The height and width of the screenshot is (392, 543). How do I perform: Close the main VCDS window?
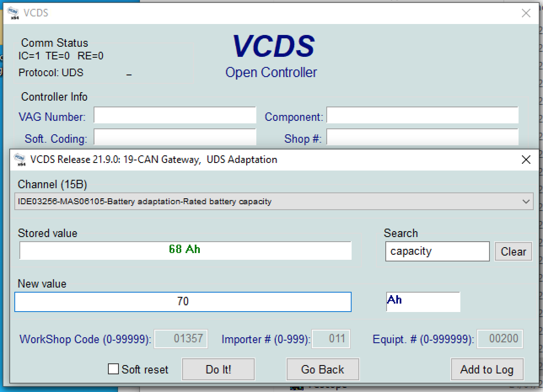point(526,13)
